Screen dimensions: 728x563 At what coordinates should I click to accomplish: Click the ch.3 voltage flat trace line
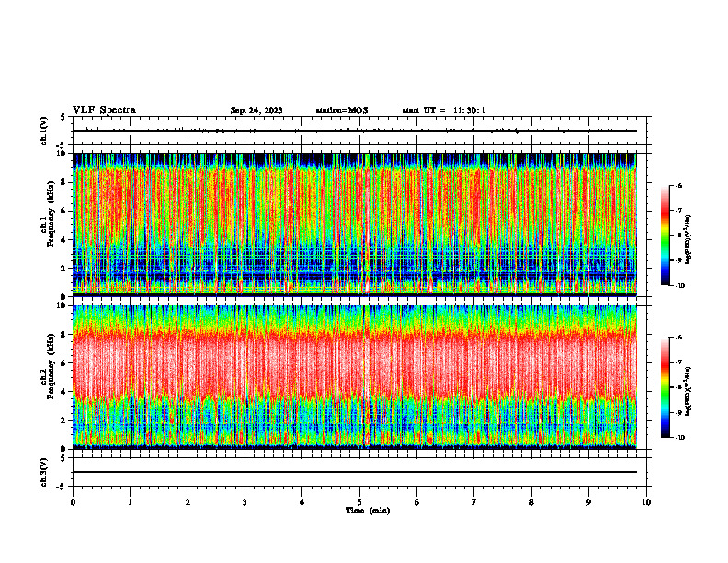[x=355, y=472]
